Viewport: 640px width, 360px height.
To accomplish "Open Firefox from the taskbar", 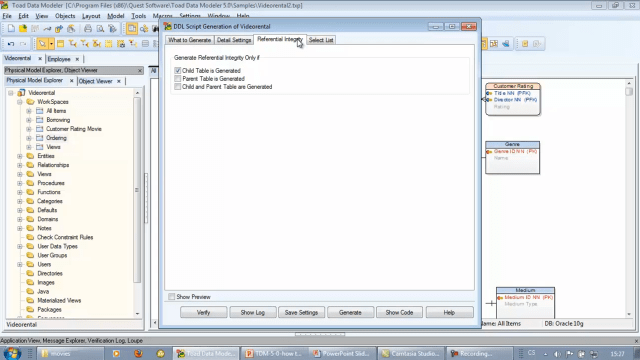I will pos(138,353).
